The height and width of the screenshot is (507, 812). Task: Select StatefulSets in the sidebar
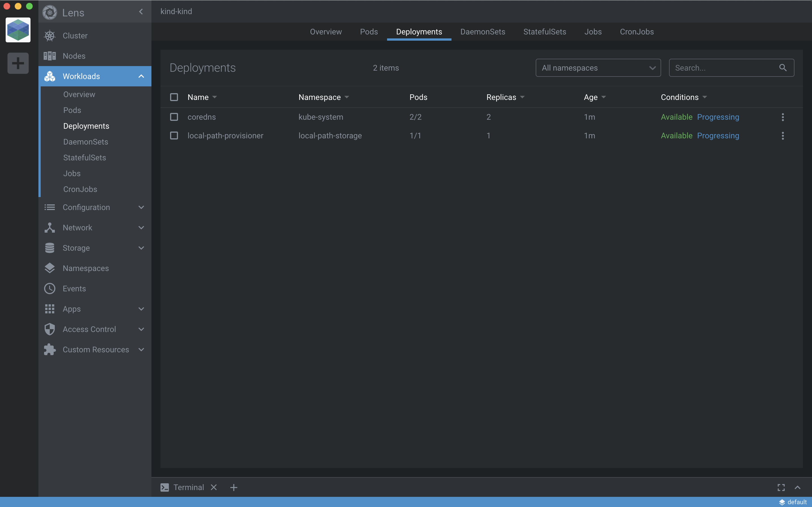[84, 158]
